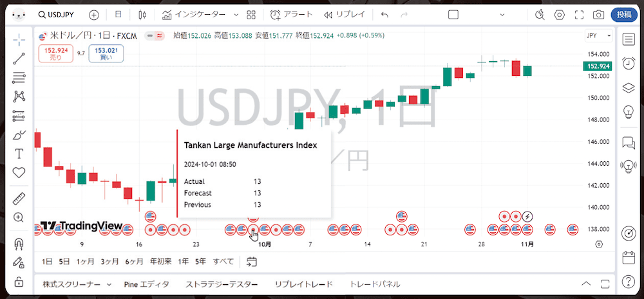
Task: Open the ストラテジーテスター tab
Action: tap(222, 284)
